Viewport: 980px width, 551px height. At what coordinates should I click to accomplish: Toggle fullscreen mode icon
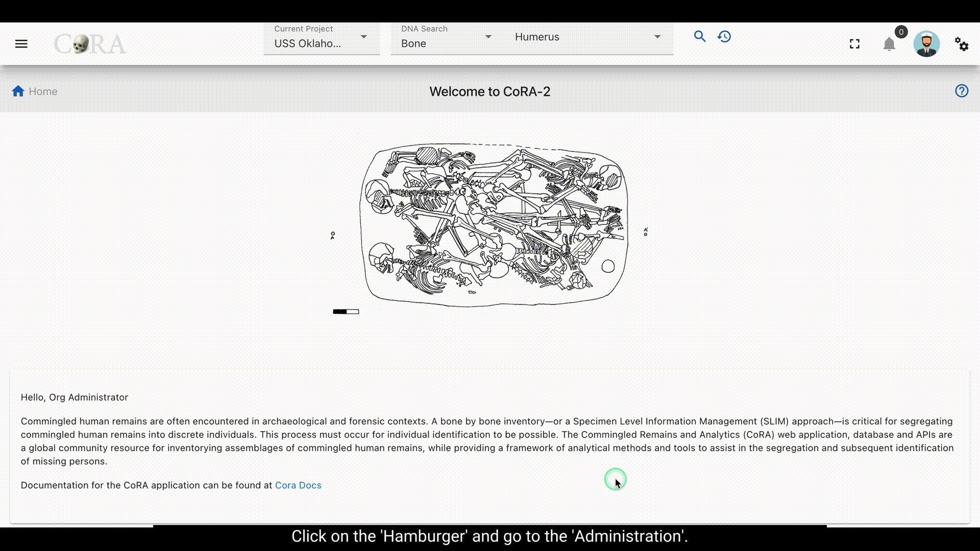point(854,44)
